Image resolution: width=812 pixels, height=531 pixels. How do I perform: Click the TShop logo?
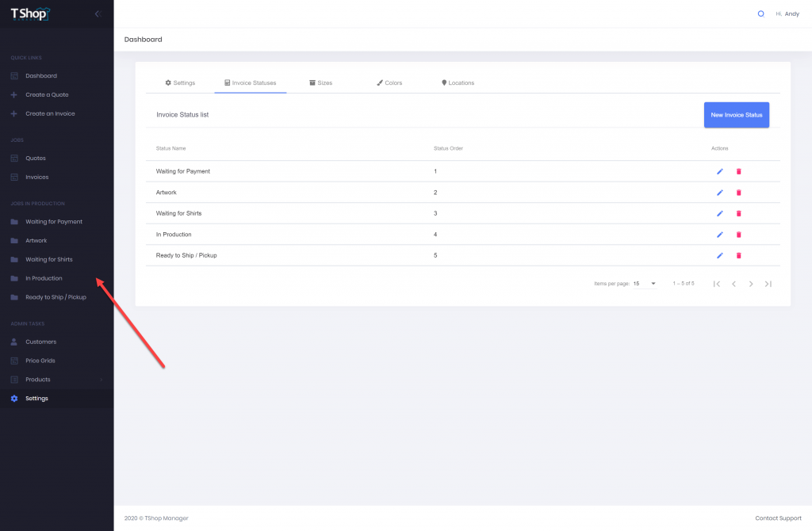(x=30, y=13)
